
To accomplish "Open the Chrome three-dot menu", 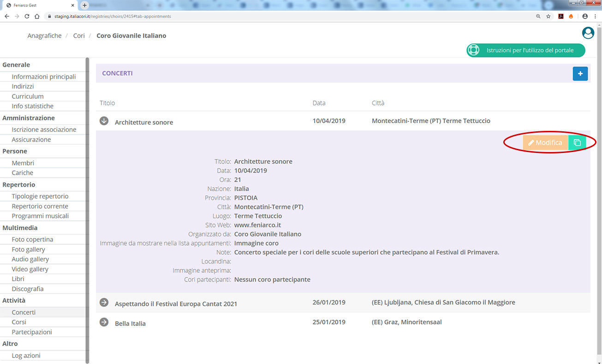I will pyautogui.click(x=596, y=16).
